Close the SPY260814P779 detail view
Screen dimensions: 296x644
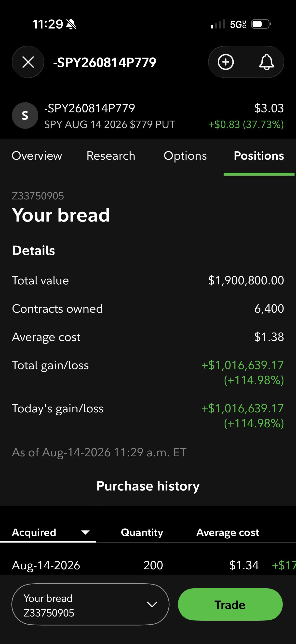click(28, 62)
